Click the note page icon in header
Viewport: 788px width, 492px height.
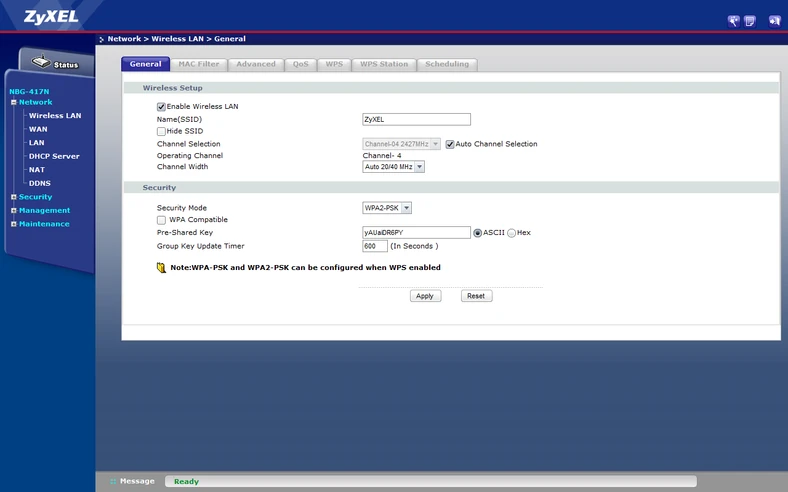click(x=749, y=21)
